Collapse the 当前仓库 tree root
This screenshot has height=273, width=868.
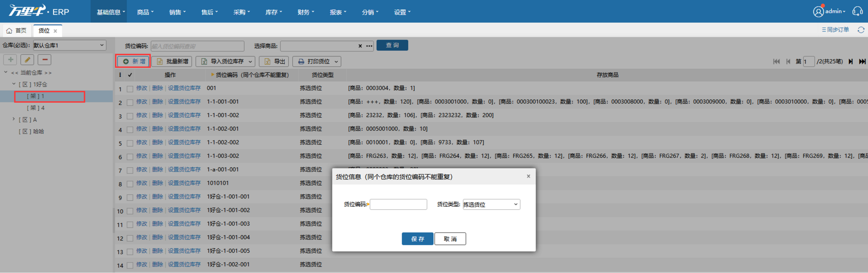tap(6, 72)
